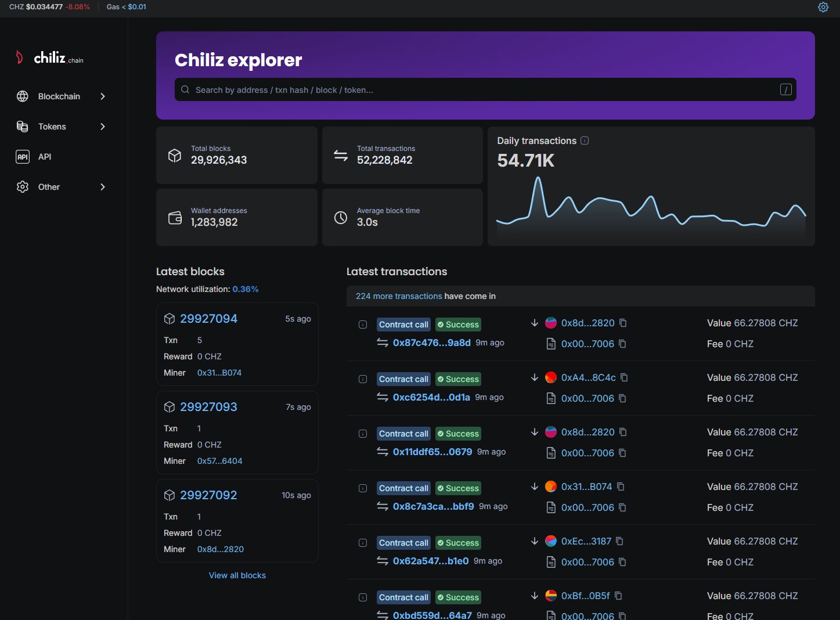Click View all blocks link
This screenshot has height=620, width=840.
click(x=237, y=575)
